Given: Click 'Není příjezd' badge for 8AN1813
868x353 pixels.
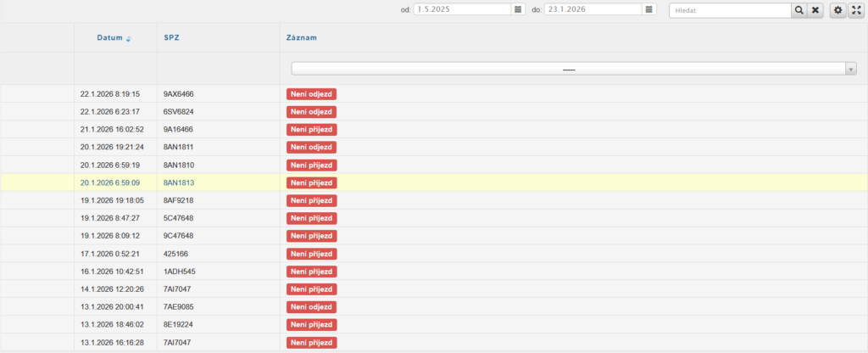Looking at the screenshot, I should [x=311, y=182].
